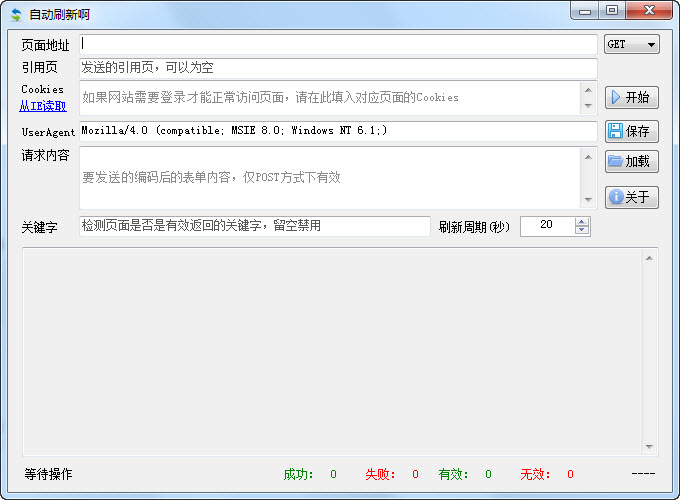Increase refresh period with up spinner
The height and width of the screenshot is (500, 680).
[582, 222]
